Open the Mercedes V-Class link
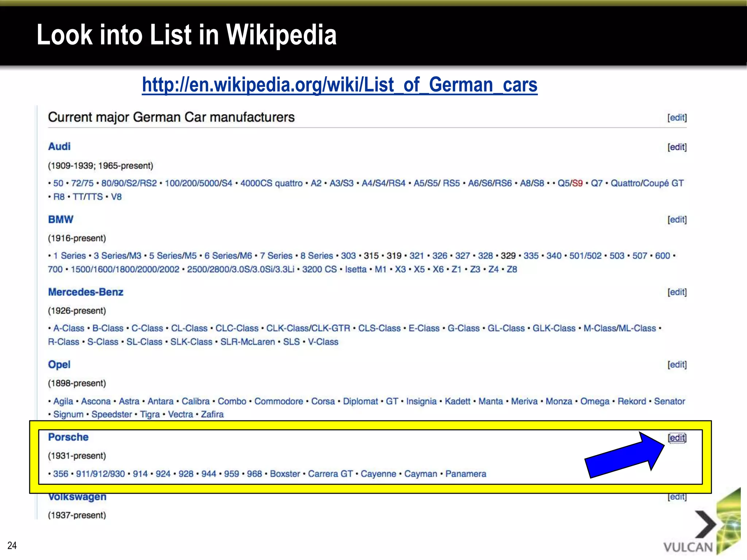 323,342
